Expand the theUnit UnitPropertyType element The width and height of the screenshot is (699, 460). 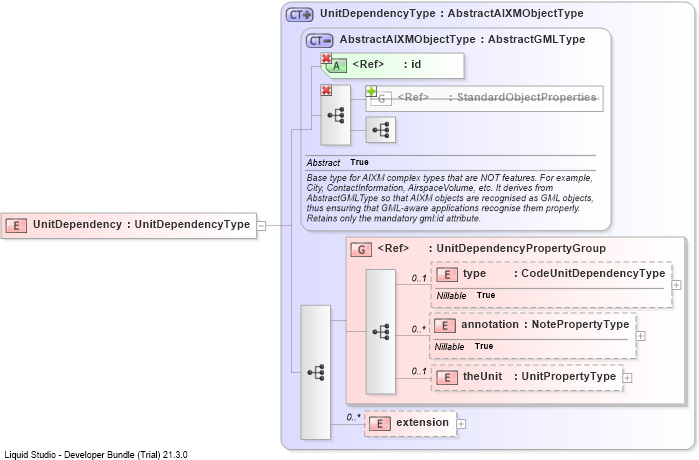coord(627,378)
